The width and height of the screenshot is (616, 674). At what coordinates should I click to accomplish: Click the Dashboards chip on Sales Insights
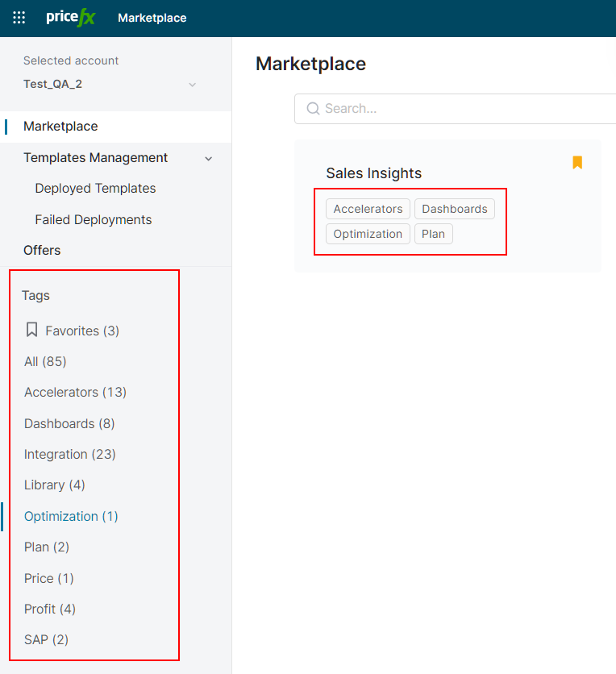point(455,209)
